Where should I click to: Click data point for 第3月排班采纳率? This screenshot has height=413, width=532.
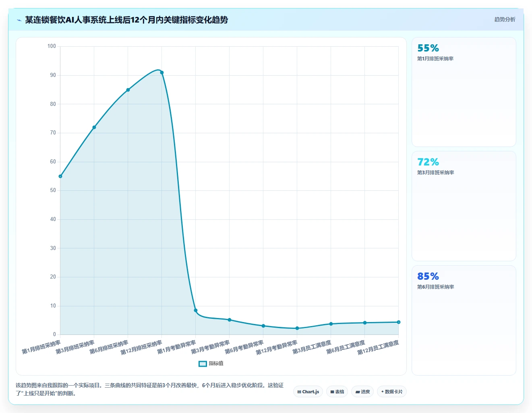pyautogui.click(x=94, y=127)
